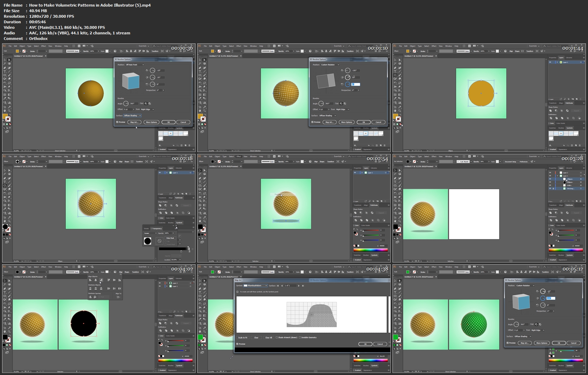Toggle Preview in the Map Art dialog

tap(237, 344)
